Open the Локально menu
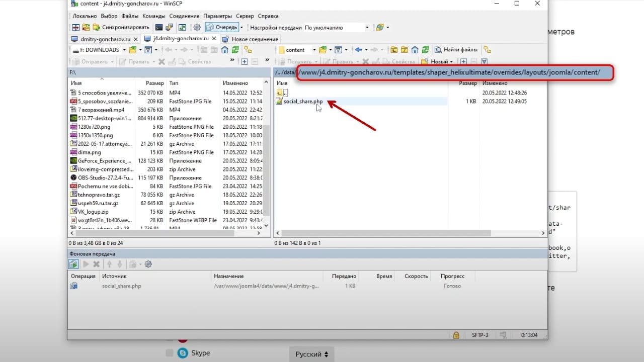This screenshot has height=362, width=644. coord(85,16)
